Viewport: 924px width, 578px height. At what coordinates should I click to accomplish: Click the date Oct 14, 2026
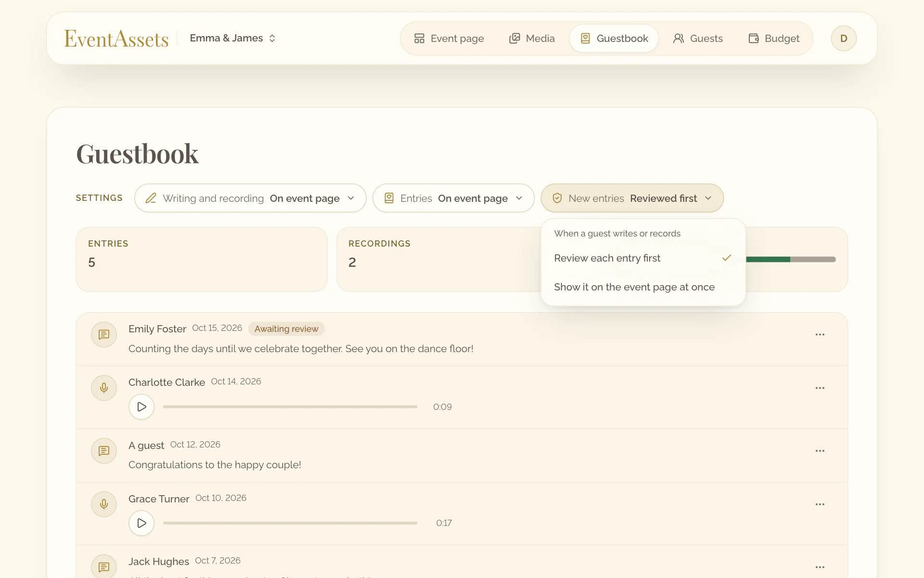click(236, 381)
